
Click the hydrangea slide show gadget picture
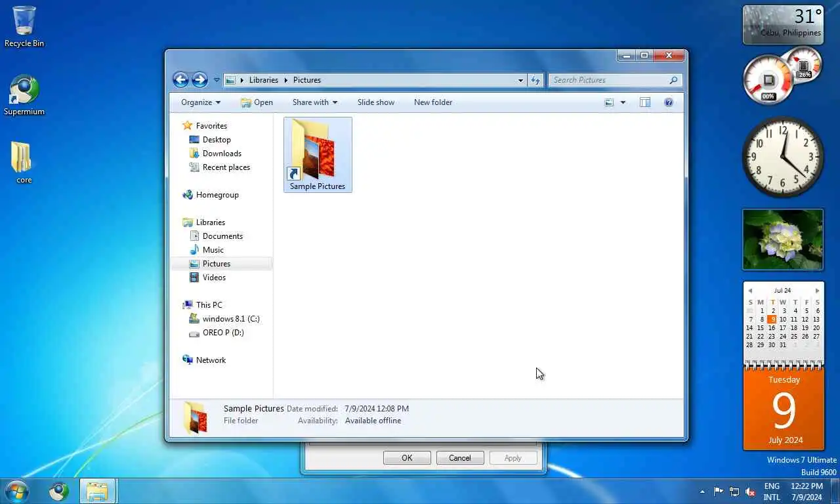[783, 240]
